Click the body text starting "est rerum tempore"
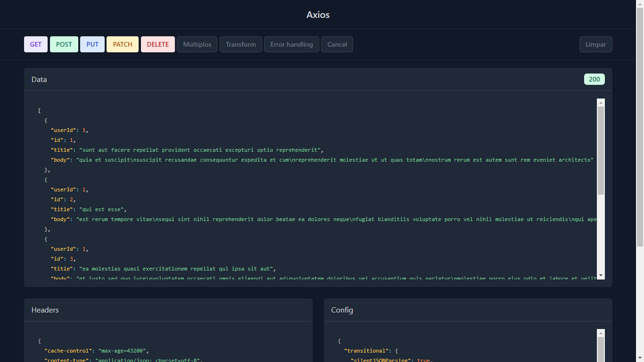The height and width of the screenshot is (362, 644). 337,219
